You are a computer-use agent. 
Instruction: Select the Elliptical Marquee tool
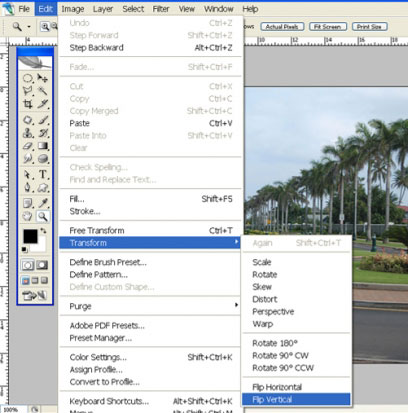click(x=28, y=78)
